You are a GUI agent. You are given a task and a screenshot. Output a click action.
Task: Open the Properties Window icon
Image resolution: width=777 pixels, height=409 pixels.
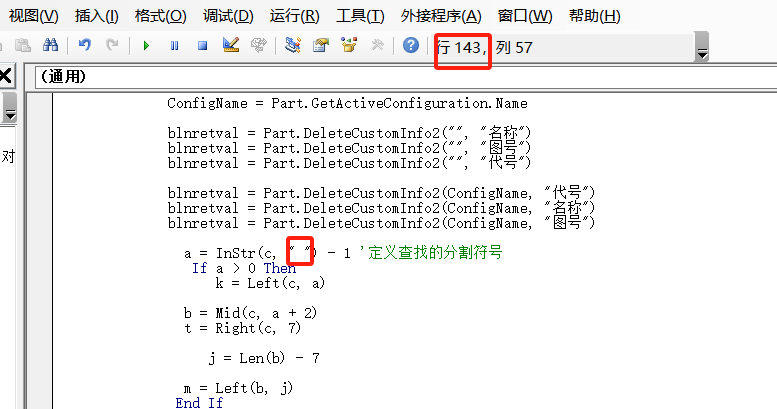tap(321, 46)
